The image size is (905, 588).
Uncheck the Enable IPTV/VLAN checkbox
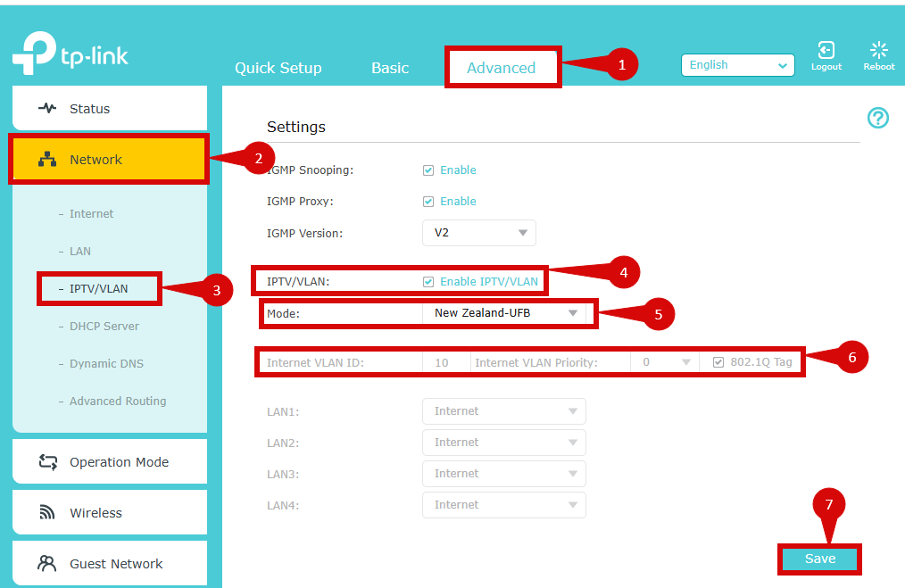[x=428, y=282]
